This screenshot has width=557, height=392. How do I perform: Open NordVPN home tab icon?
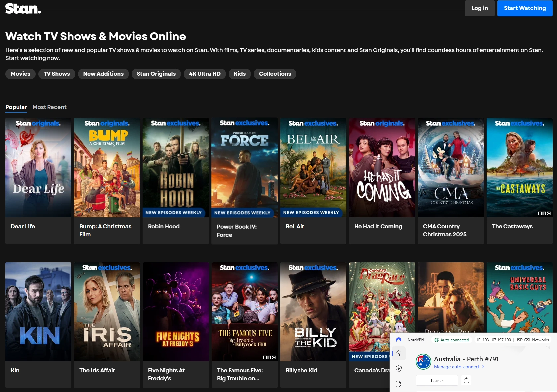pos(399,353)
